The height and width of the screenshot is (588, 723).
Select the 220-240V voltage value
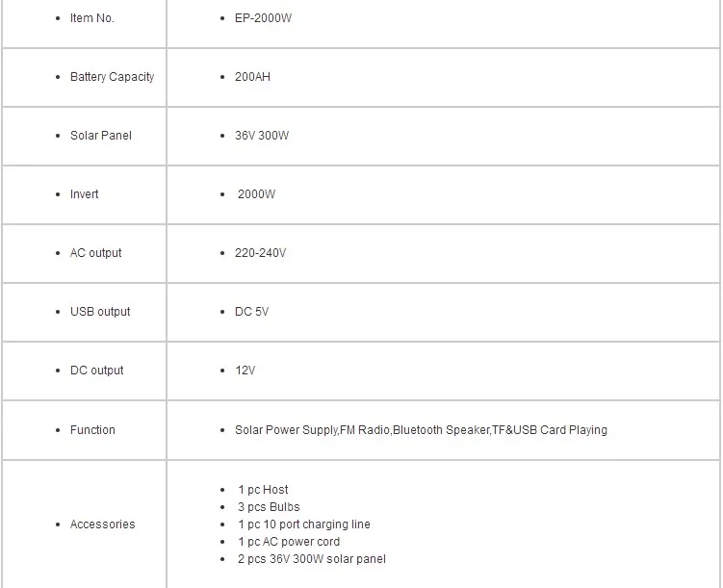[x=260, y=253]
